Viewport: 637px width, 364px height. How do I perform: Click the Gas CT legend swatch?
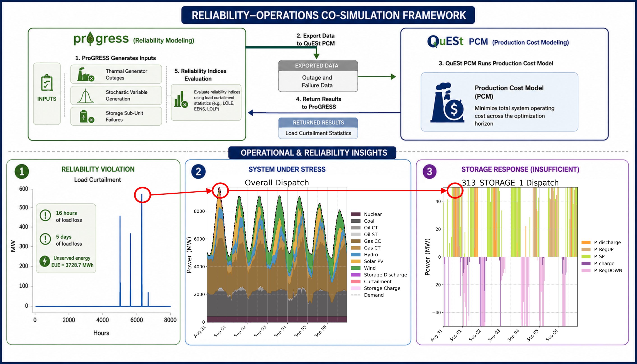[x=355, y=248]
